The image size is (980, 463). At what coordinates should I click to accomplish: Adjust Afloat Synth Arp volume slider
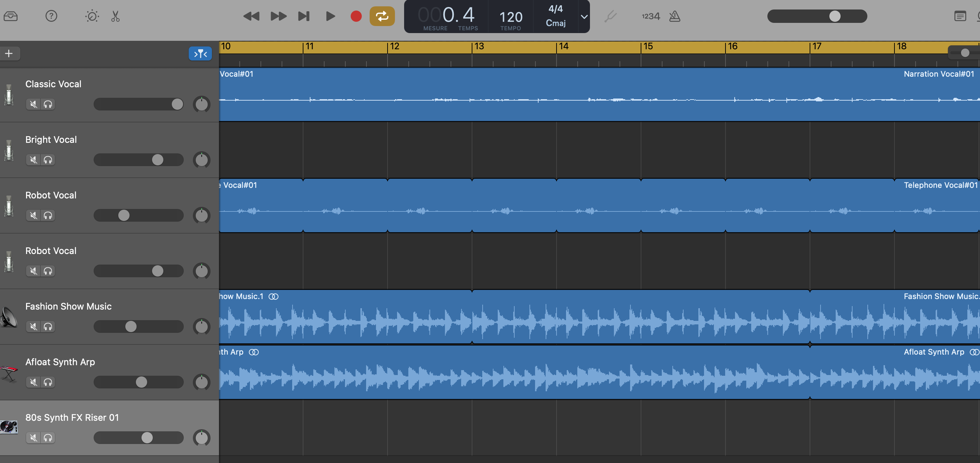click(138, 382)
